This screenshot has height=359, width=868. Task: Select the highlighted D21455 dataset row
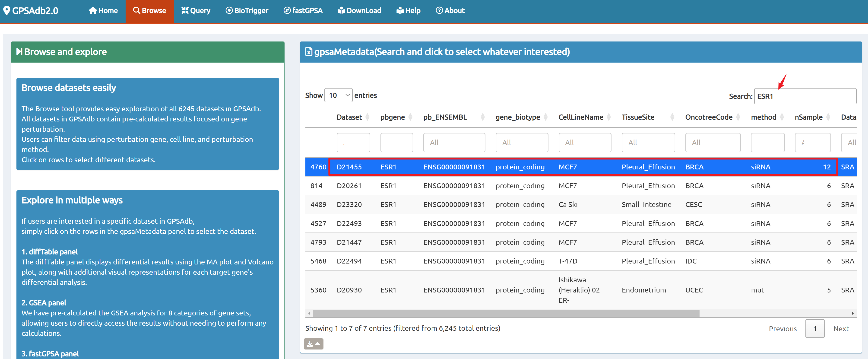click(x=581, y=167)
